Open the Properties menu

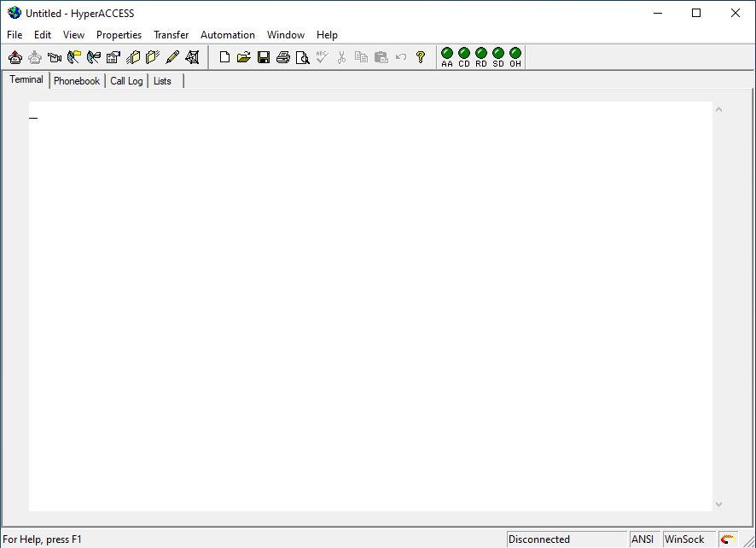119,35
